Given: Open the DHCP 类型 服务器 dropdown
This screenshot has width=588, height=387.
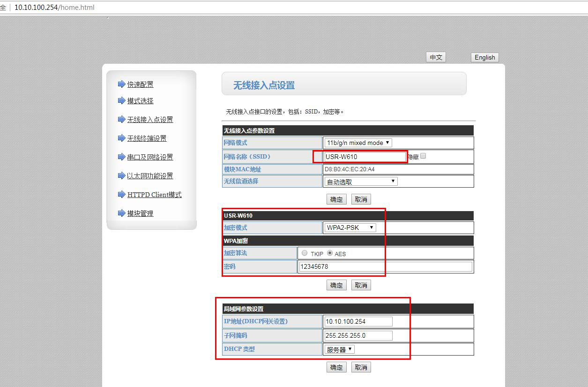Looking at the screenshot, I should point(340,349).
